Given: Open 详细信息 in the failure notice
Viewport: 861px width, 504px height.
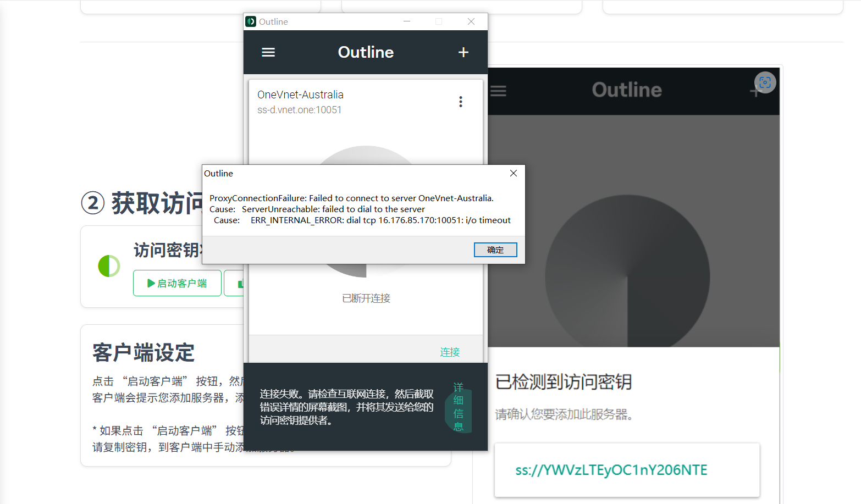Looking at the screenshot, I should point(459,407).
